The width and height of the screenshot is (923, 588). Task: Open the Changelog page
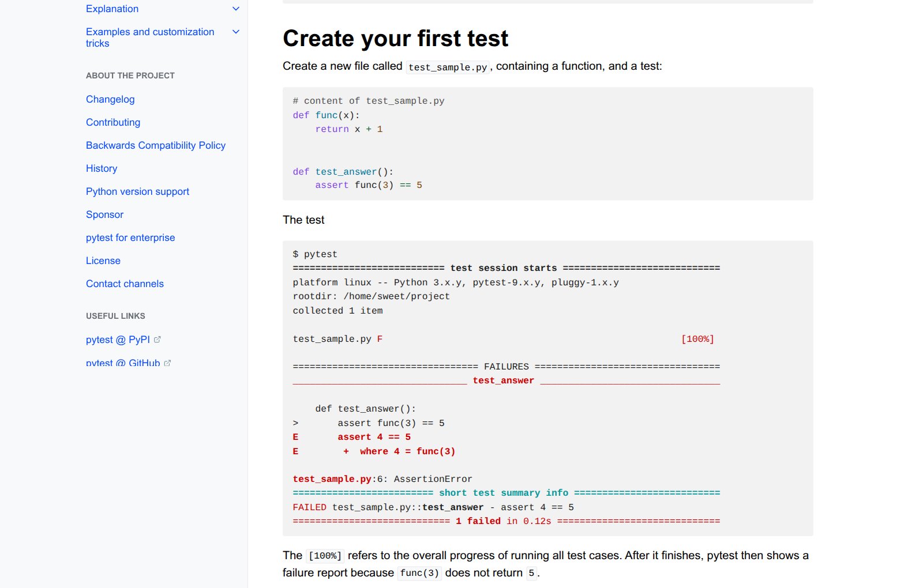click(x=110, y=99)
